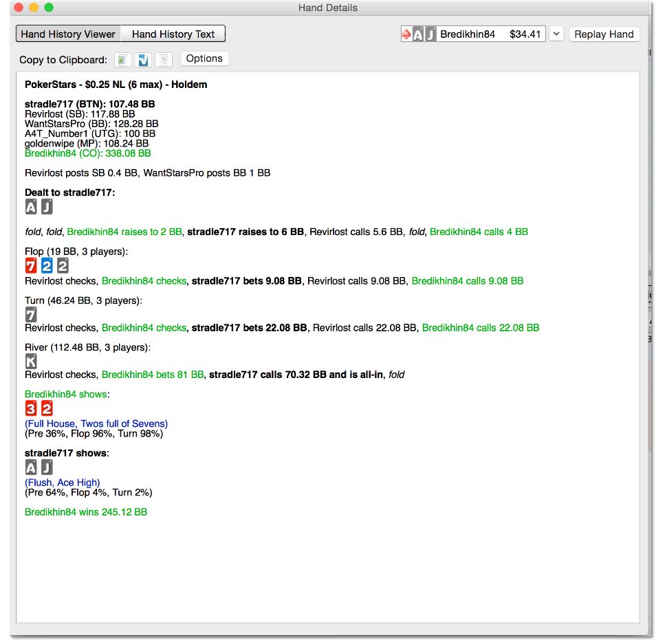This screenshot has width=665, height=644.
Task: Click the red 7 flop card
Action: tap(31, 266)
